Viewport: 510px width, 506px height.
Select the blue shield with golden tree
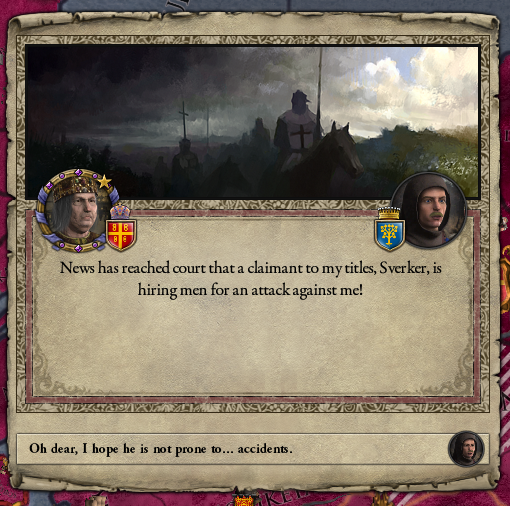pyautogui.click(x=390, y=235)
